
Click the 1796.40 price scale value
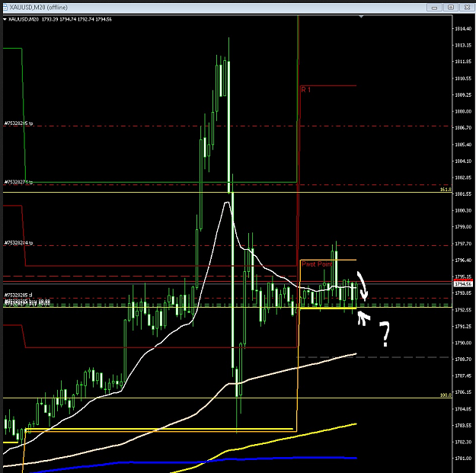coord(463,260)
